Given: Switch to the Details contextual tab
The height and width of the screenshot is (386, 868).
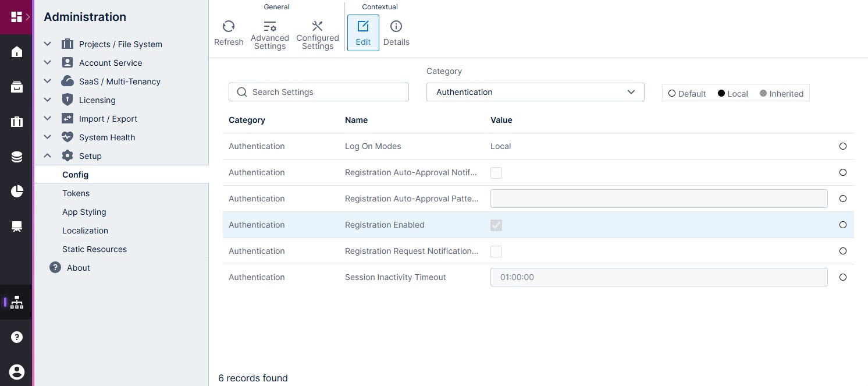Looking at the screenshot, I should (396, 31).
